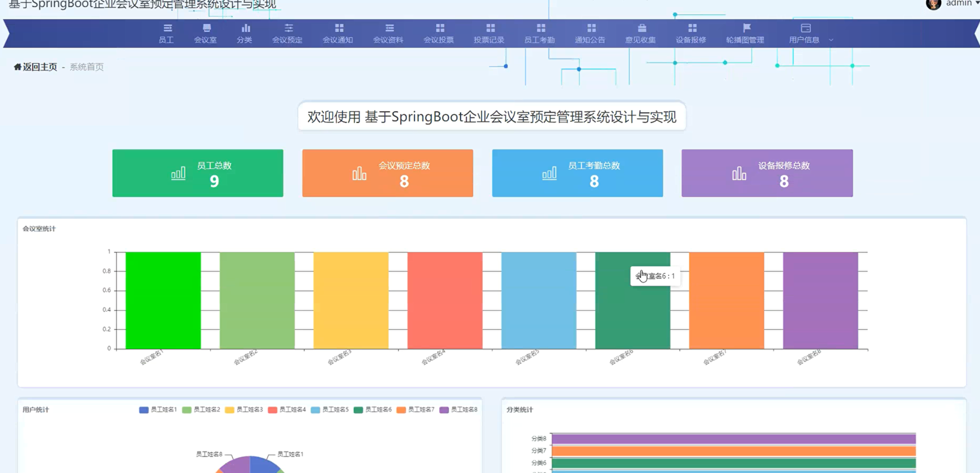Viewport: 980px width, 473px height.
Task: Click the 意见收集 briefcase icon
Action: (x=642, y=28)
